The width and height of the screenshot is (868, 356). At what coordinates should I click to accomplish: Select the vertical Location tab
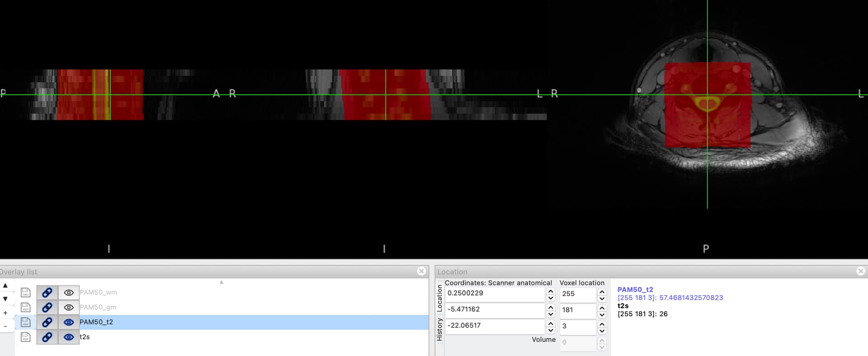click(x=439, y=298)
